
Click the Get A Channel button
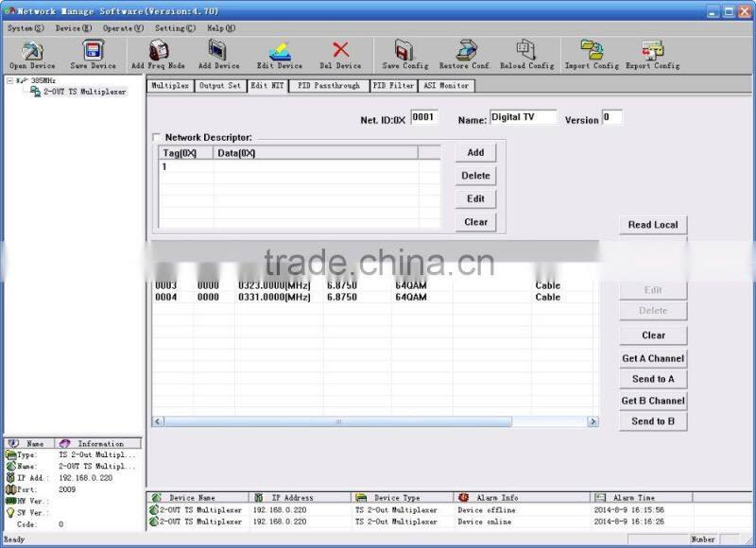pos(651,358)
